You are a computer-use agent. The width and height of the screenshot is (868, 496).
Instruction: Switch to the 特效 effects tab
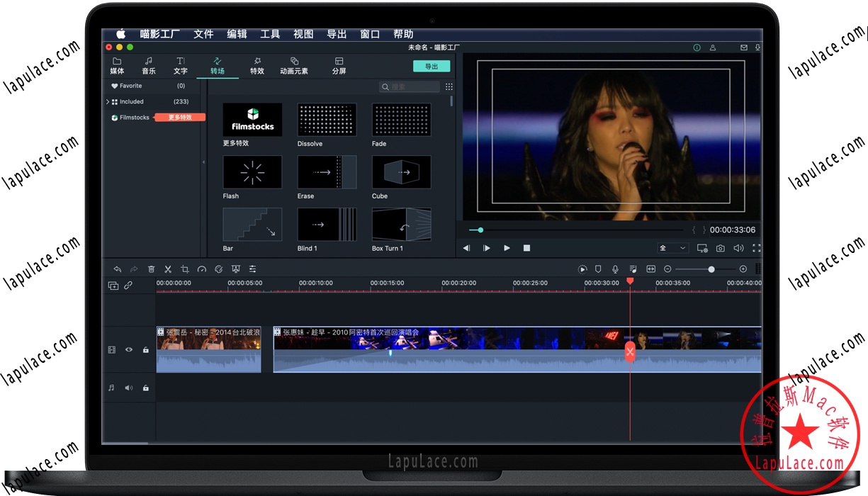click(257, 66)
